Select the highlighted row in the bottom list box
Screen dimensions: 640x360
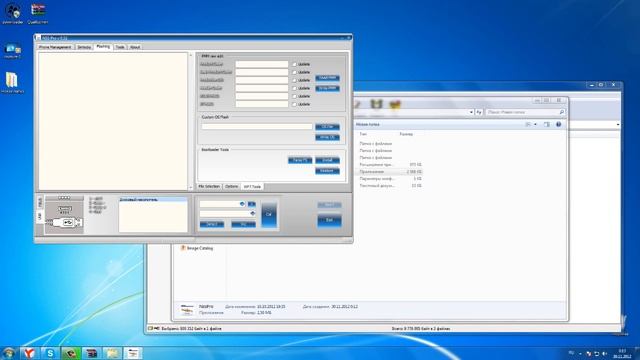click(x=153, y=200)
